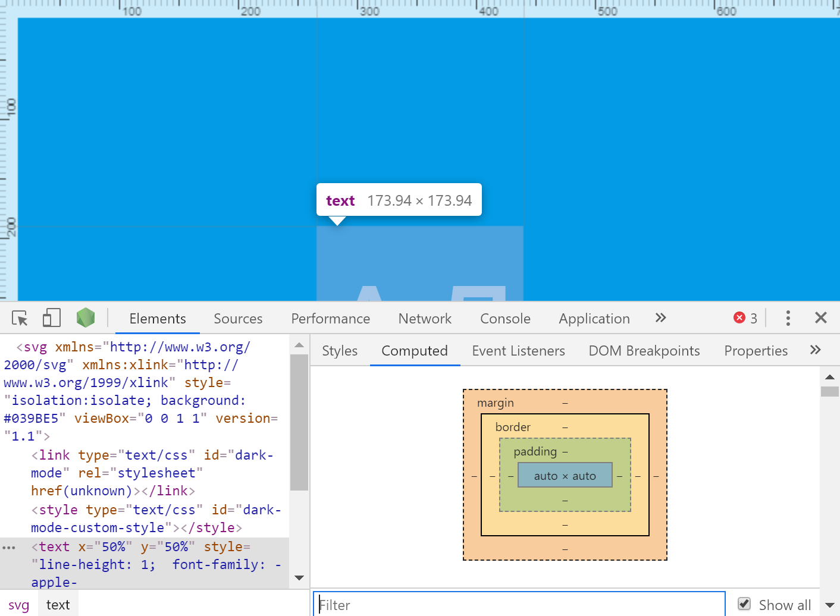Select the inspect element picker icon
Screen dimensions: 840x616
click(x=19, y=318)
